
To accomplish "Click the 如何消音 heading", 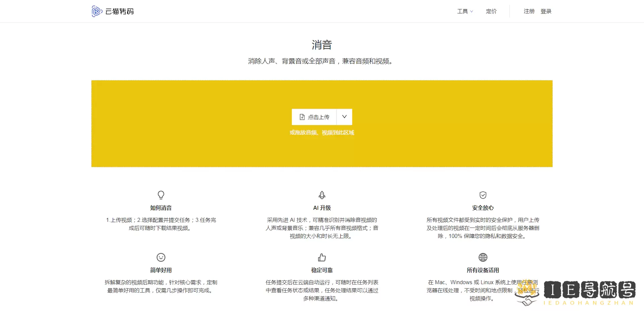I will 161,208.
